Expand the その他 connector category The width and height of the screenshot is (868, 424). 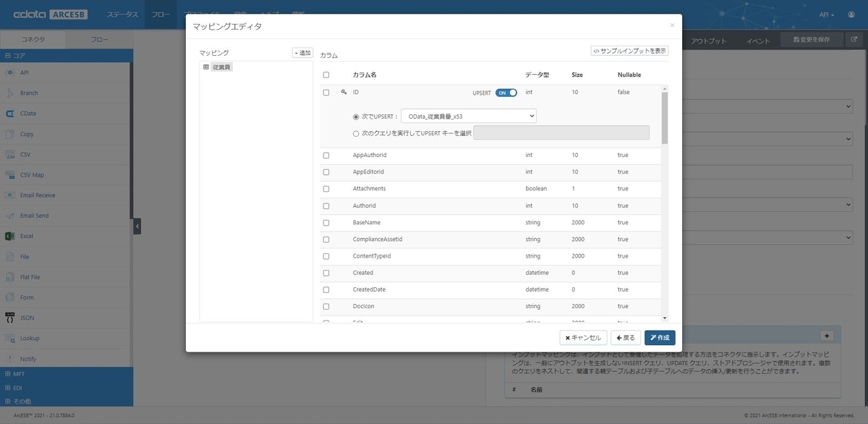(x=67, y=400)
